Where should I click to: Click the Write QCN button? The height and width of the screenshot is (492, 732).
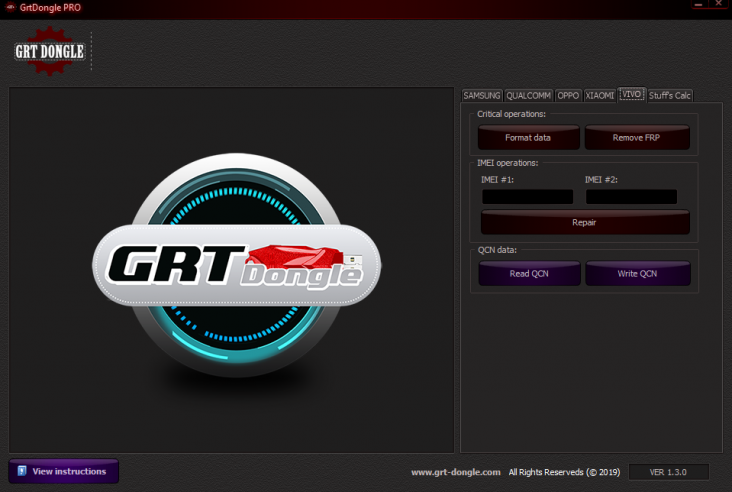(x=638, y=274)
